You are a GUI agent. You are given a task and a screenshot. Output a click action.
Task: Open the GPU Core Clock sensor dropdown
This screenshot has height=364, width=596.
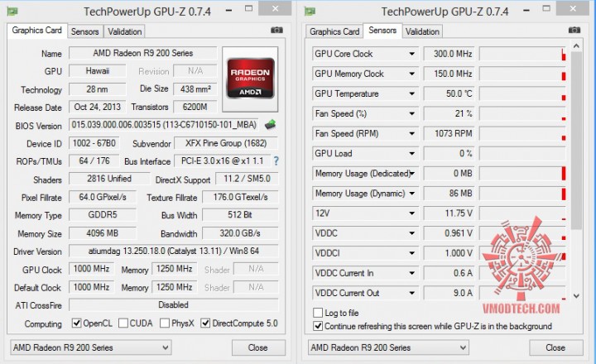coord(411,54)
